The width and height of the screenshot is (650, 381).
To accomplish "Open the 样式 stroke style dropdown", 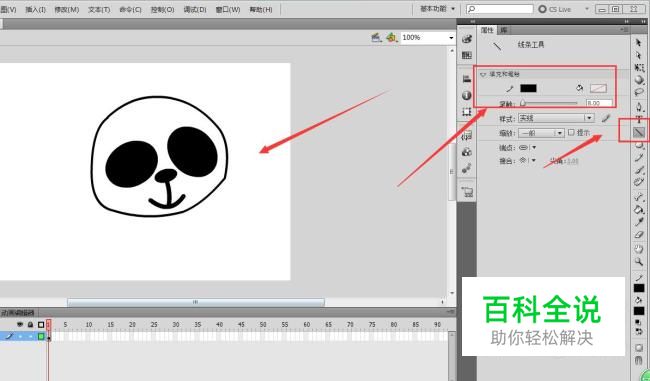I will pyautogui.click(x=556, y=118).
